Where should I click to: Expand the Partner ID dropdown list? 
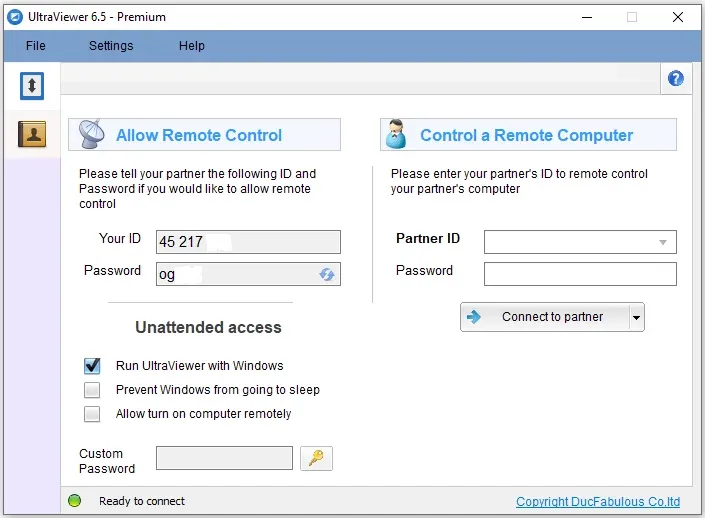[x=662, y=242]
